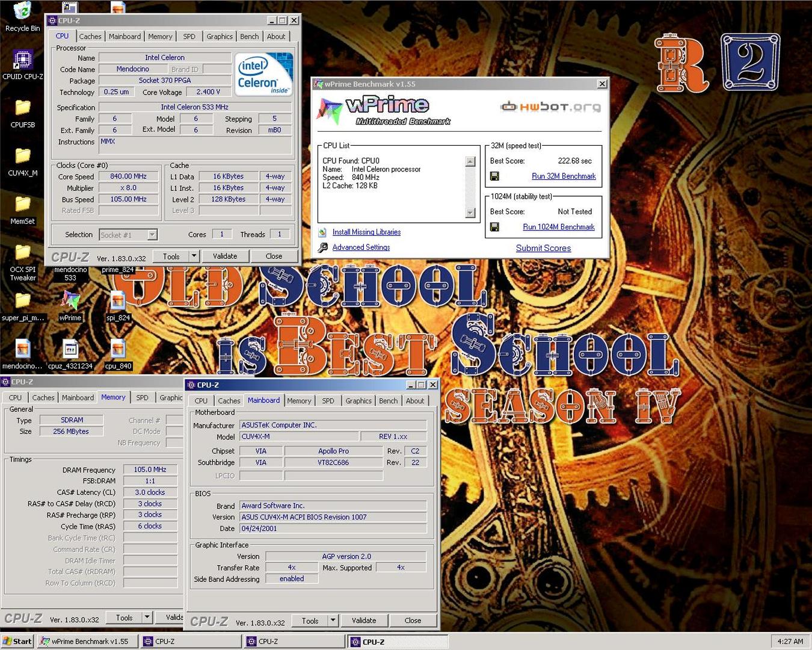812x650 pixels.
Task: Open the Windows Start menu
Action: (x=17, y=642)
